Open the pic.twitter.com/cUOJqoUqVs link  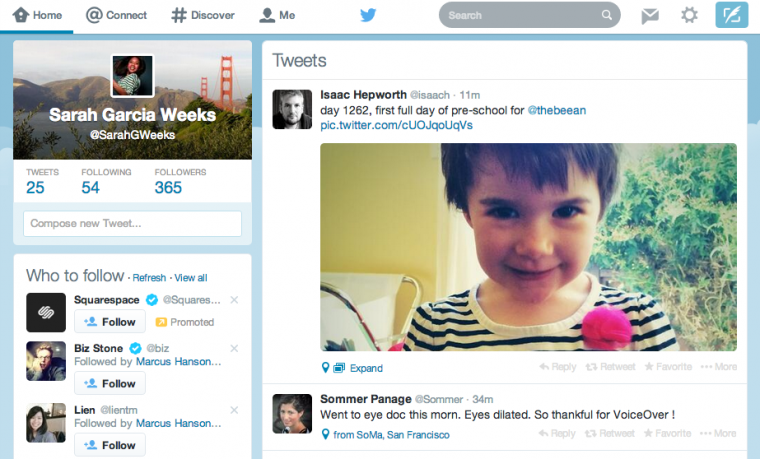396,125
